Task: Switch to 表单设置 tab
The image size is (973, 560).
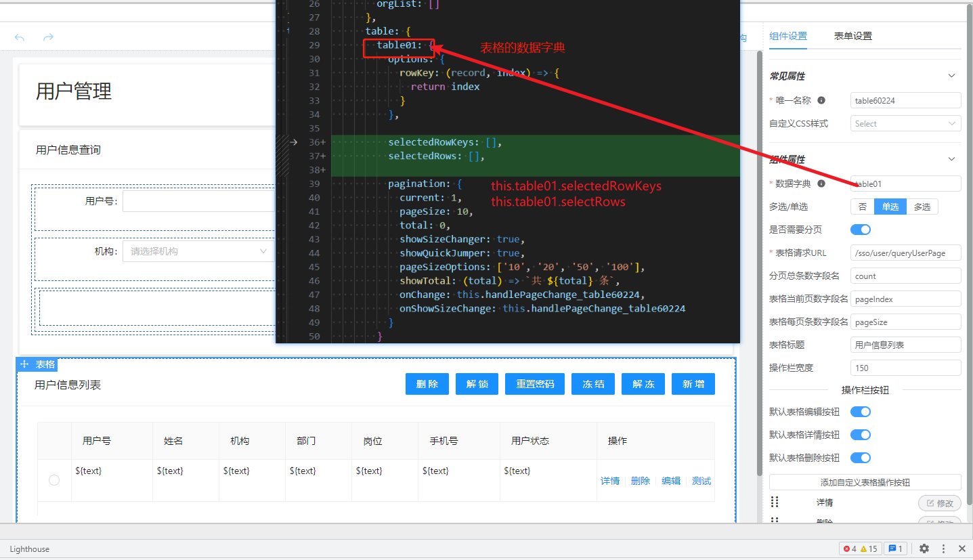Action: pyautogui.click(x=852, y=36)
